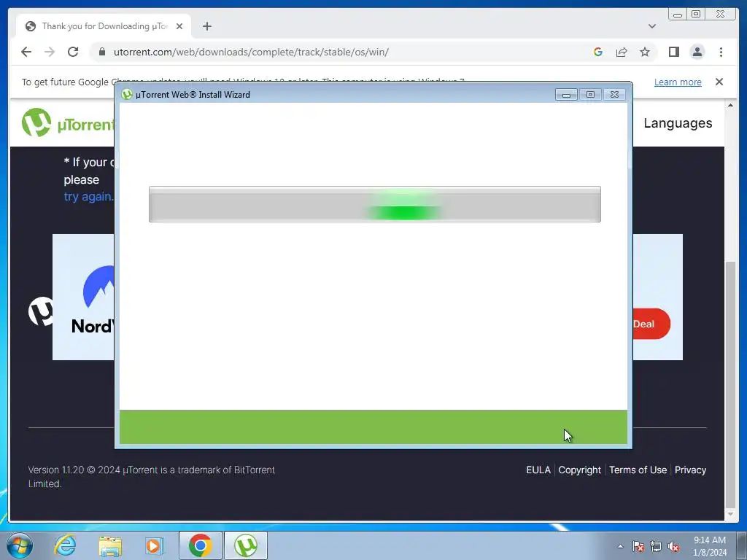Viewport: 747px width, 560px height.
Task: Select the 'Thank you for Downloading' tab
Action: pos(104,26)
